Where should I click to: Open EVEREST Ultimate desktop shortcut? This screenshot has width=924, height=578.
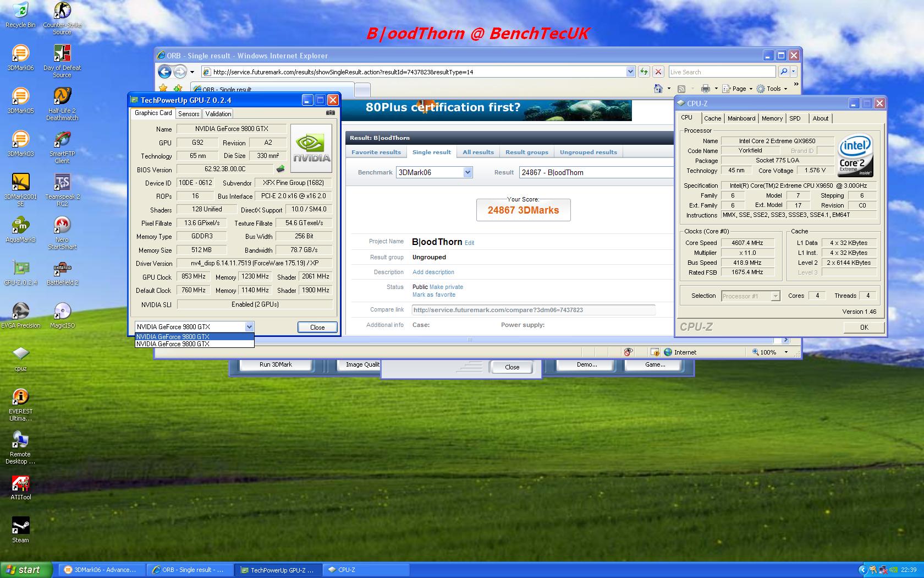[20, 404]
